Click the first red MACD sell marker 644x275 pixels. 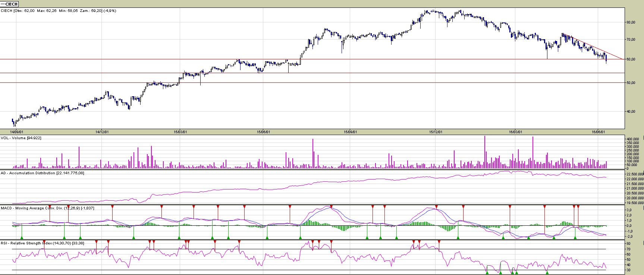(x=50, y=206)
